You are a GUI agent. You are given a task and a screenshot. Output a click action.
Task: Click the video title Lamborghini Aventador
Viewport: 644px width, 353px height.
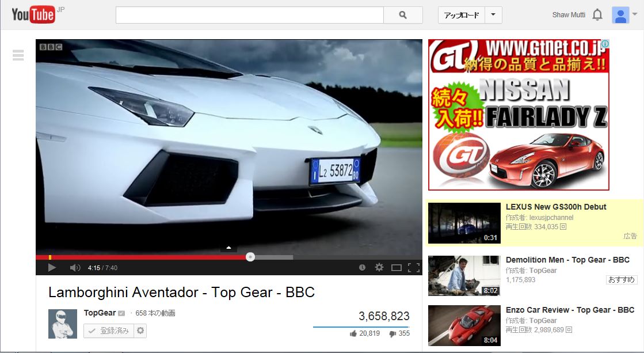pyautogui.click(x=181, y=292)
